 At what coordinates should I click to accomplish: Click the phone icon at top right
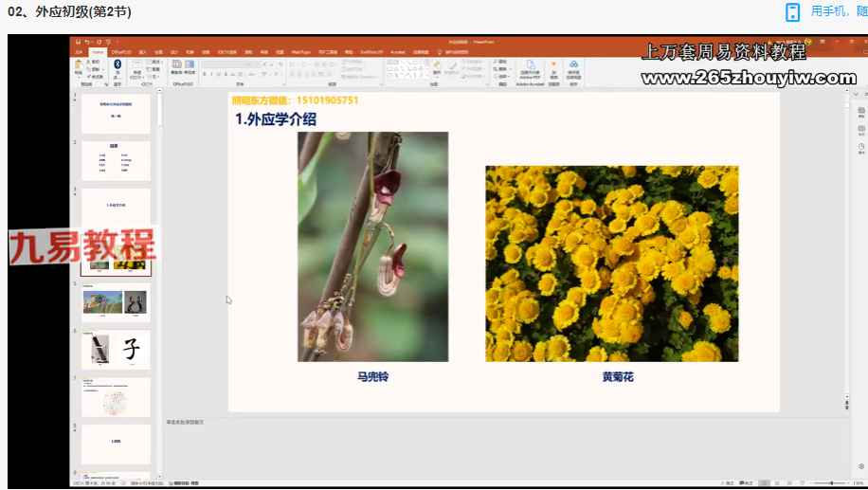[793, 11]
